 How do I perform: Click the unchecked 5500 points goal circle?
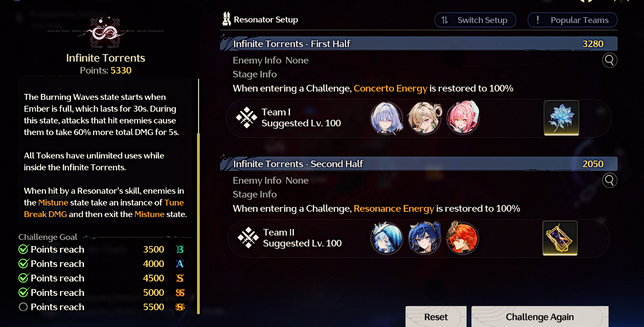pyautogui.click(x=23, y=307)
